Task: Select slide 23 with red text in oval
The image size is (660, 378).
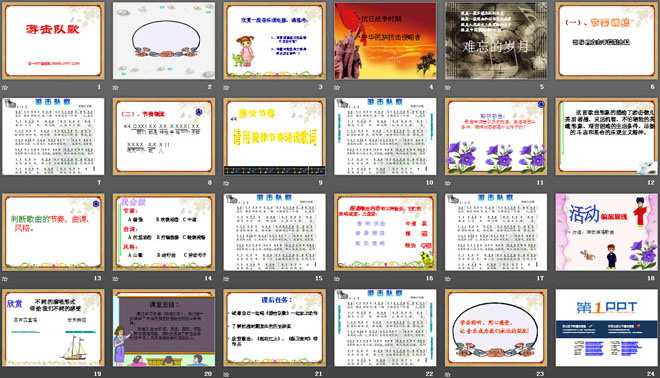Action: tap(496, 327)
